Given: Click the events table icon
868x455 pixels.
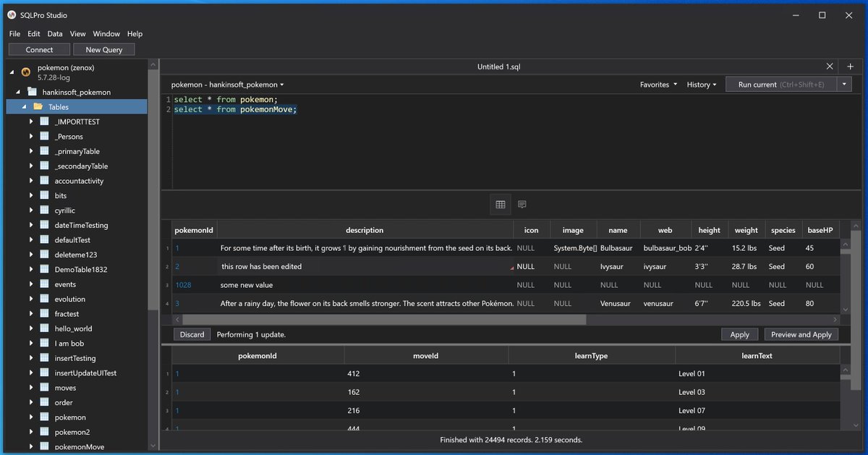Looking at the screenshot, I should [44, 284].
